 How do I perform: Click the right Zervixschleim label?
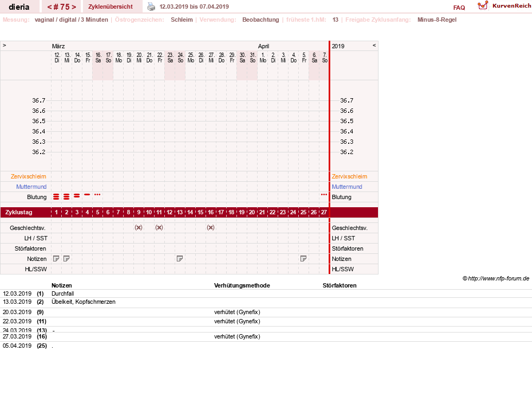click(x=349, y=176)
